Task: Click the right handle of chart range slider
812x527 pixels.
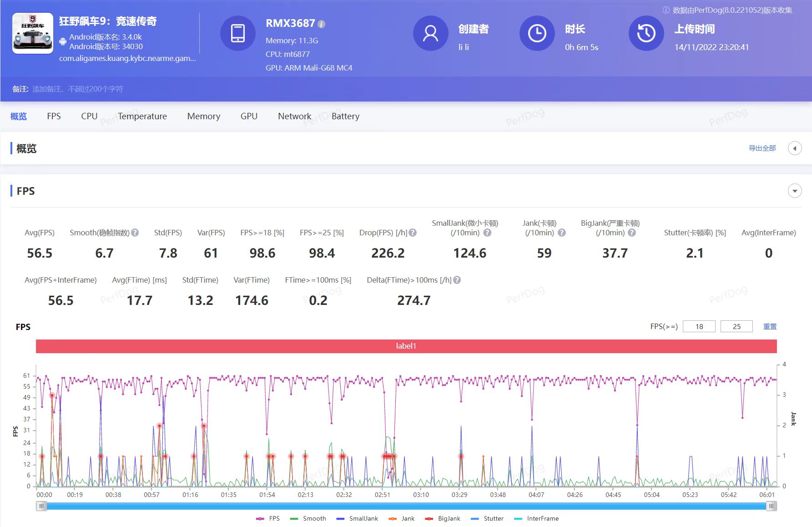Action: point(772,506)
